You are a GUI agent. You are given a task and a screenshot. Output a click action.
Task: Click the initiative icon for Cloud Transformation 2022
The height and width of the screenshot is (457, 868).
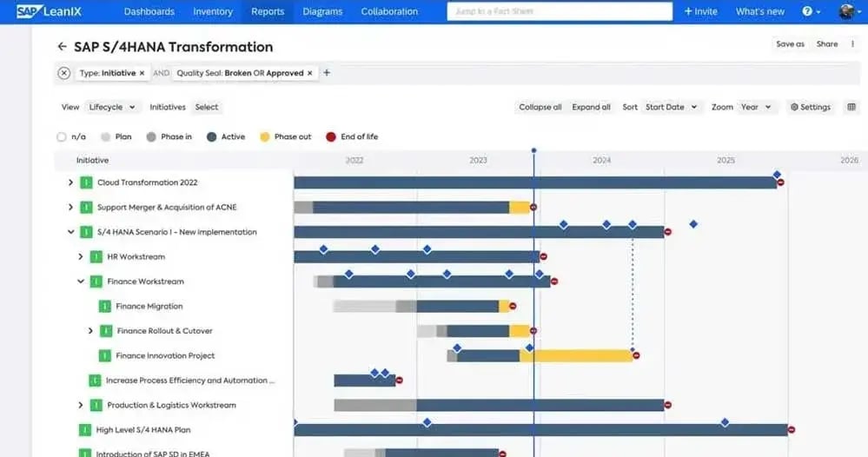coord(86,182)
